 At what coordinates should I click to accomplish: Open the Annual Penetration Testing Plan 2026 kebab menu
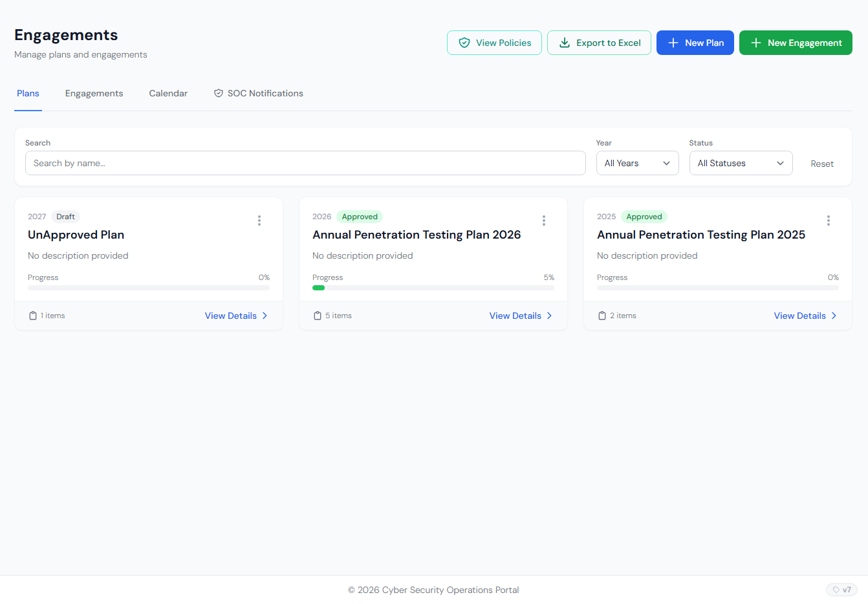coord(544,221)
